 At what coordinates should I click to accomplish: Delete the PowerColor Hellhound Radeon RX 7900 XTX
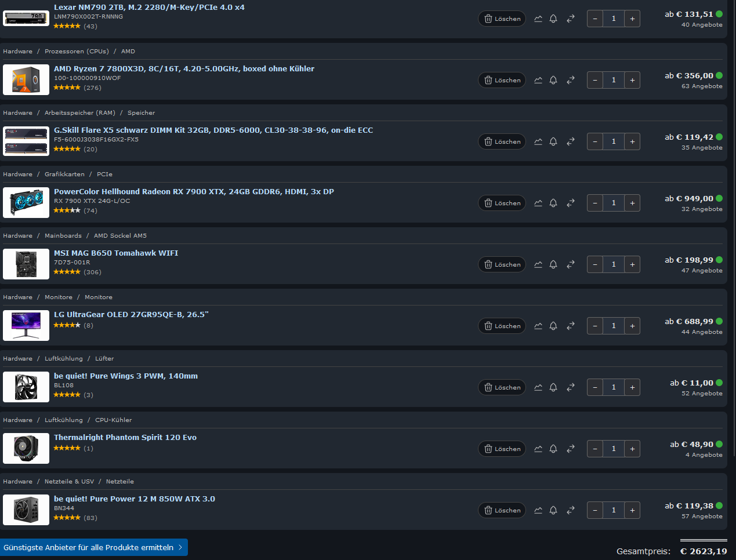pyautogui.click(x=502, y=203)
